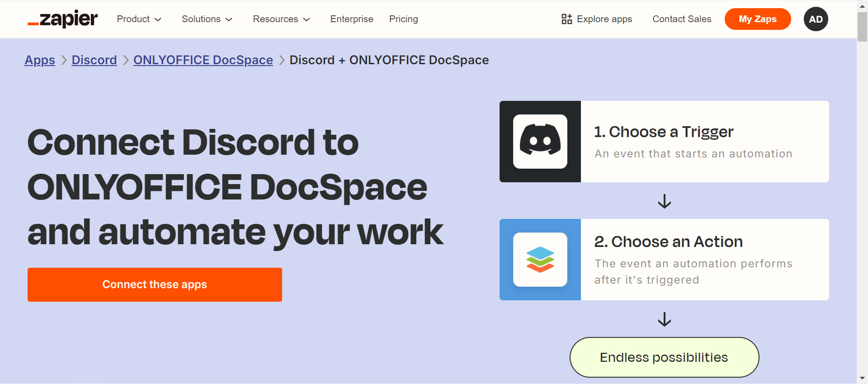Viewport: 868px width, 384px height.
Task: Click the 'An event that starts an automation' text
Action: point(693,154)
